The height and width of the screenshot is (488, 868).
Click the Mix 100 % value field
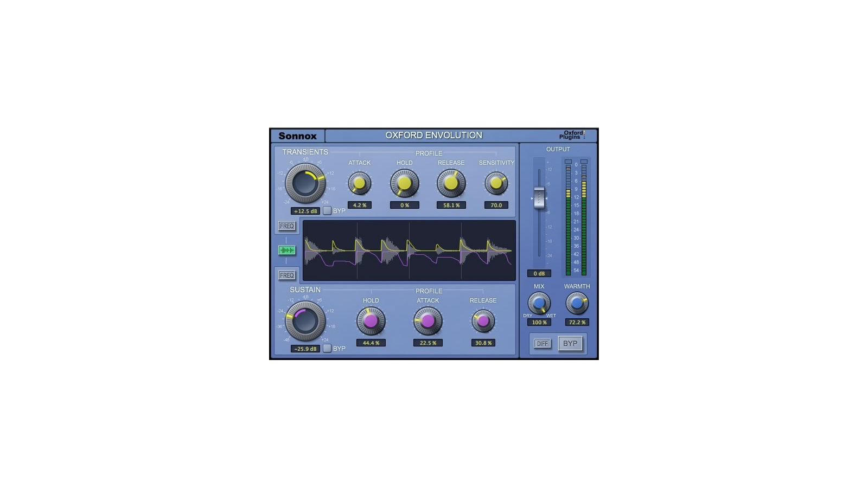[539, 322]
